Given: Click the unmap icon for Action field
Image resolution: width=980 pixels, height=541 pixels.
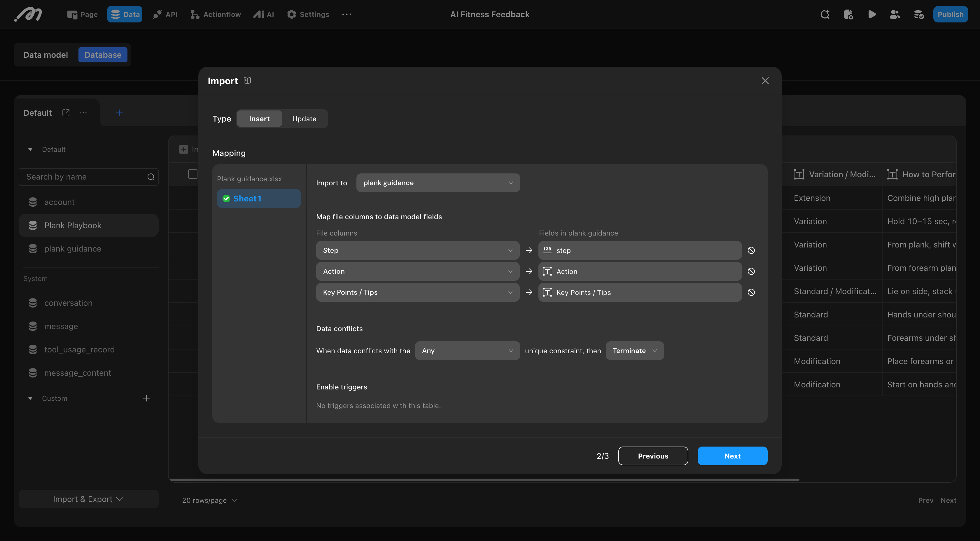Looking at the screenshot, I should coord(751,271).
